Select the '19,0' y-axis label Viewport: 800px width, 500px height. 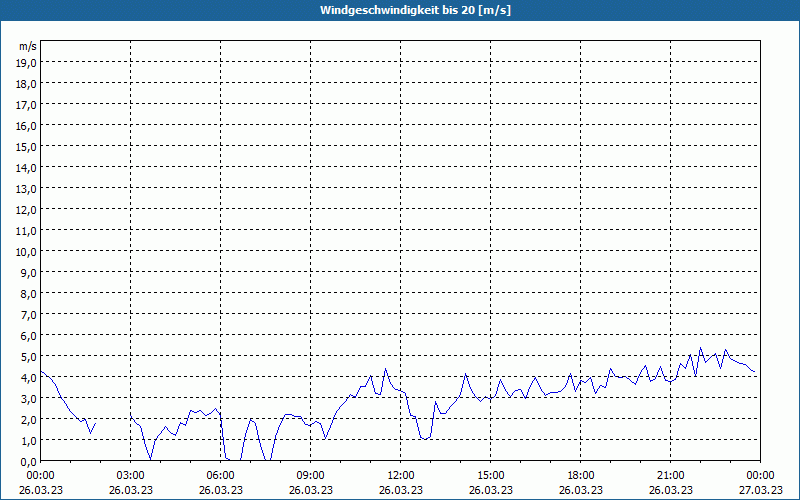pos(26,63)
